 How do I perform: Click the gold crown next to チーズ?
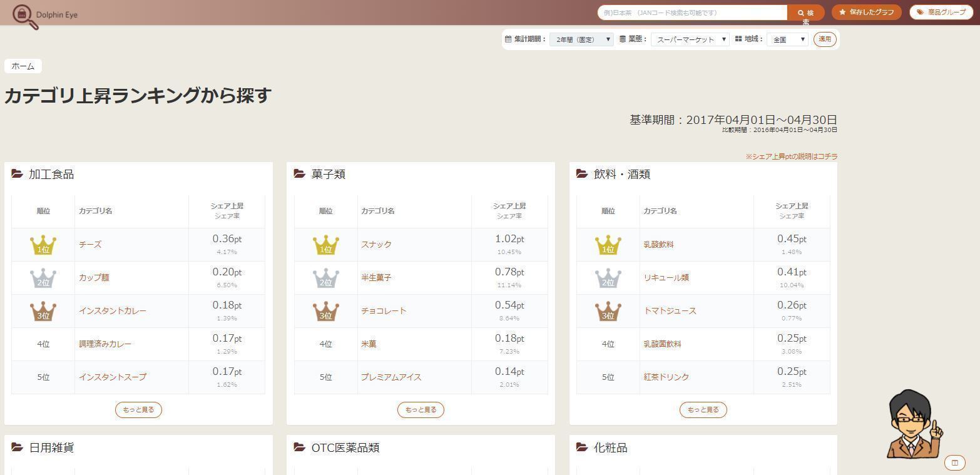click(x=43, y=245)
